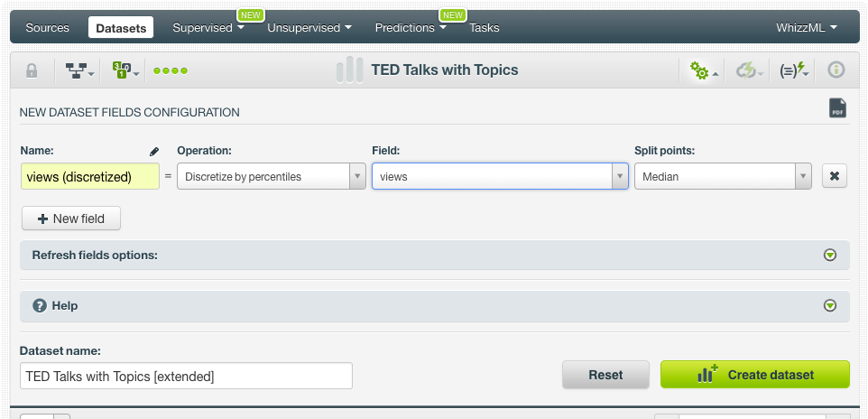Expand the Help section

(829, 306)
